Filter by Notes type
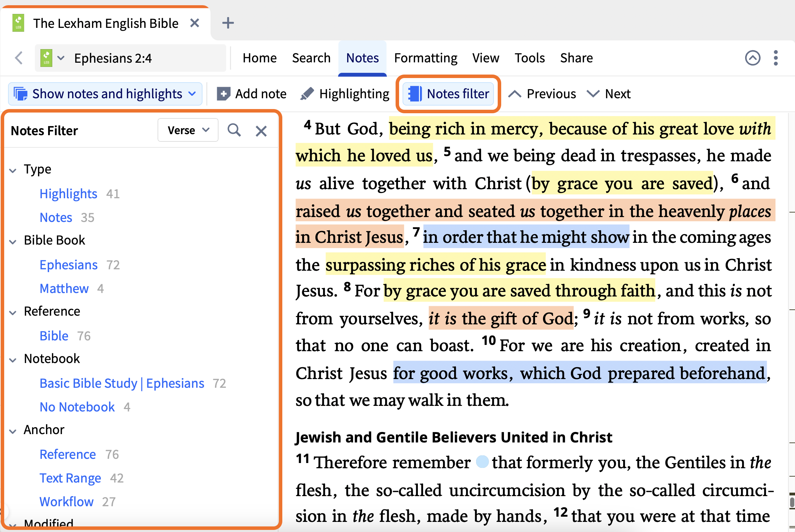 point(56,217)
